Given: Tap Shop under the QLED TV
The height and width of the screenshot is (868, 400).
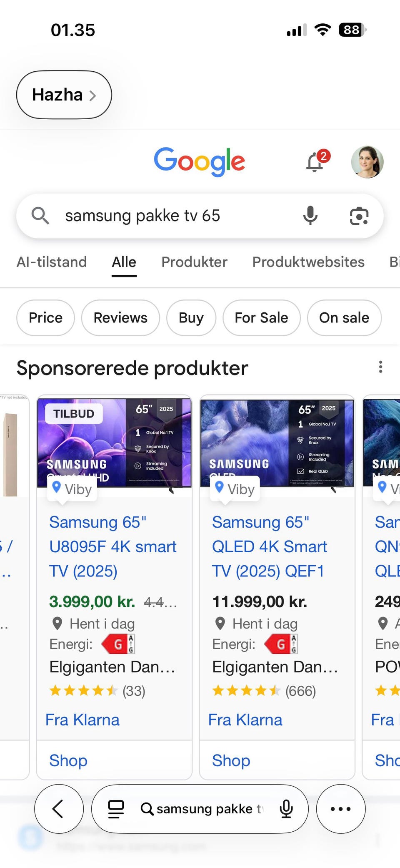Looking at the screenshot, I should (231, 760).
